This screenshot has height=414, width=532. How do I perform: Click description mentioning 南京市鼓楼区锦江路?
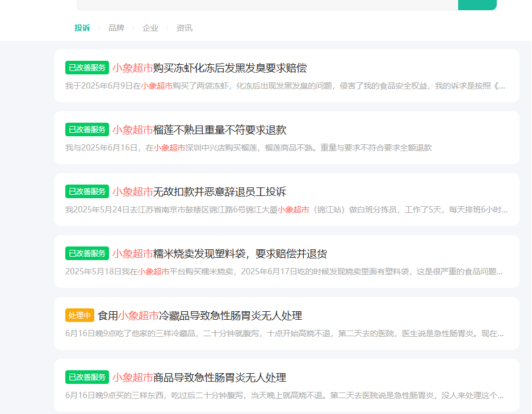(286, 210)
